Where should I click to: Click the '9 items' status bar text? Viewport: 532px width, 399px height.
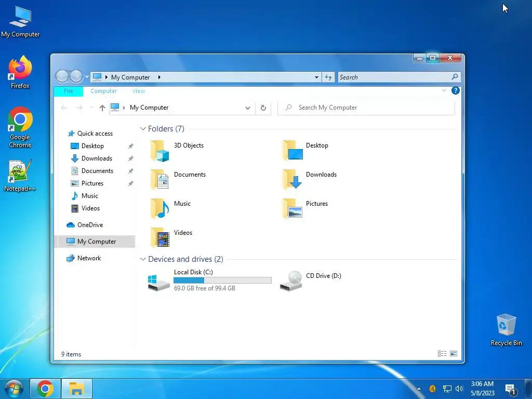[71, 354]
